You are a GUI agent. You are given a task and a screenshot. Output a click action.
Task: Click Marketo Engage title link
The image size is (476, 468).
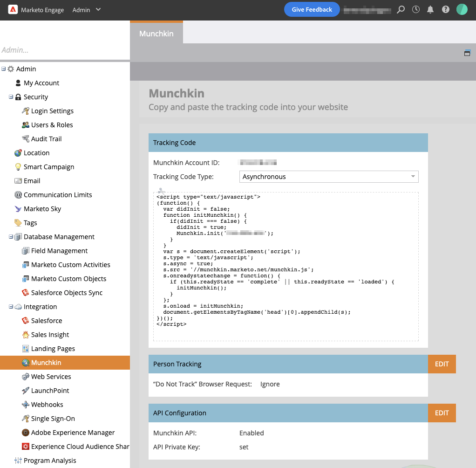coord(42,10)
